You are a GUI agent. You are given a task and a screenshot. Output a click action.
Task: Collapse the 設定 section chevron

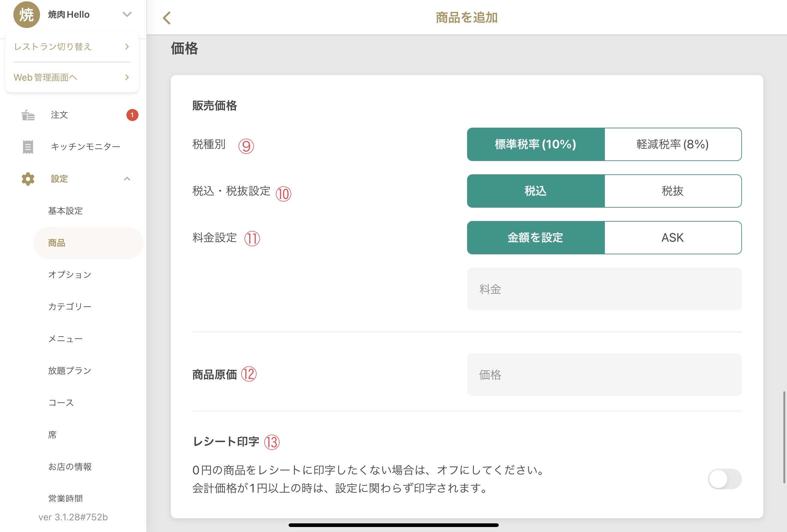pyautogui.click(x=127, y=179)
